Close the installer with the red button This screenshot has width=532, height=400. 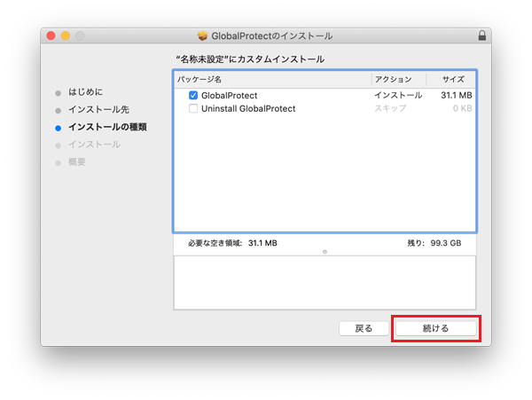pyautogui.click(x=51, y=35)
